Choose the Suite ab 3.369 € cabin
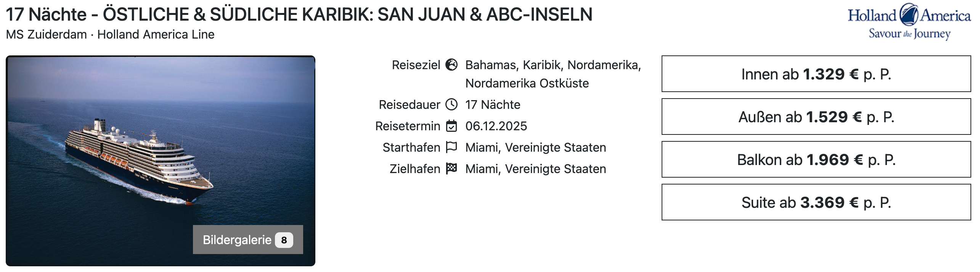 (x=816, y=202)
